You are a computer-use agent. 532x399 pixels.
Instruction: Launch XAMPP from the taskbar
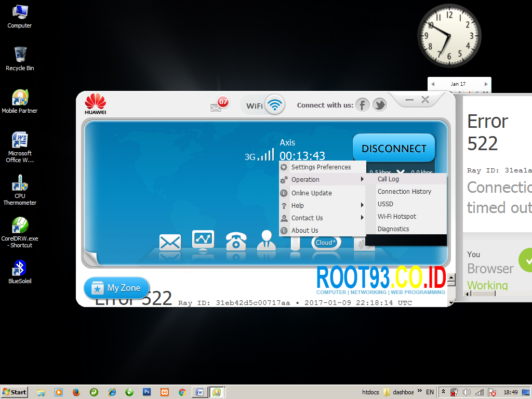[x=165, y=393]
